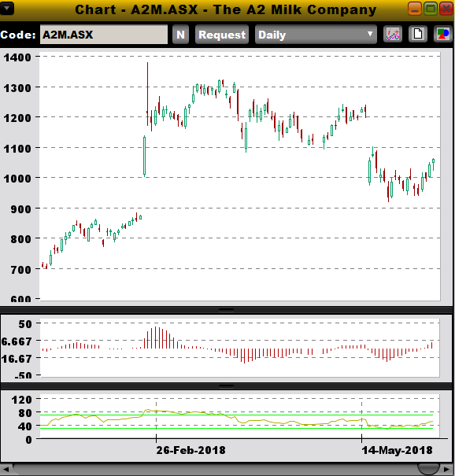Click the horizontal scrollbar thumb
This screenshot has height=476, width=455.
pyautogui.click(x=428, y=470)
